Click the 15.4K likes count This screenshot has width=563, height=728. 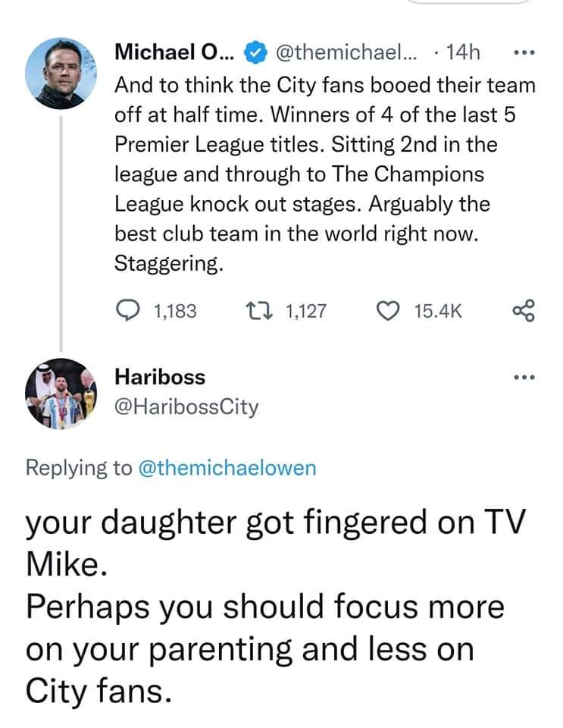[438, 311]
